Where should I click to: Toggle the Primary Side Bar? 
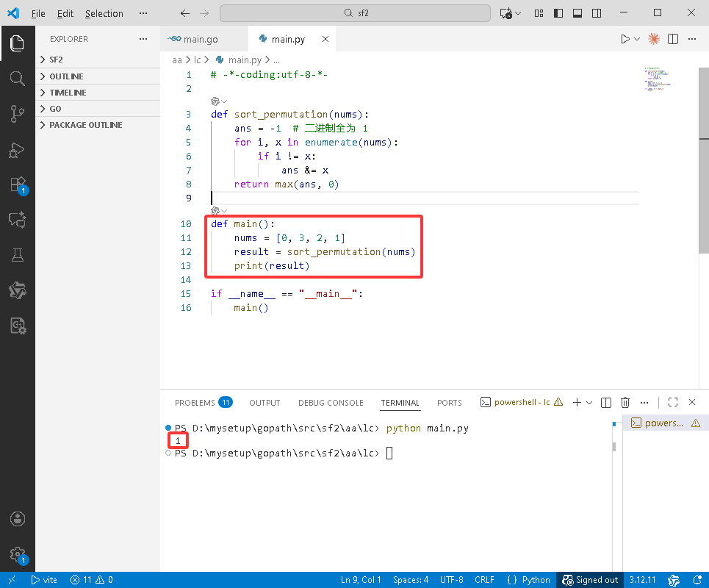(558, 13)
